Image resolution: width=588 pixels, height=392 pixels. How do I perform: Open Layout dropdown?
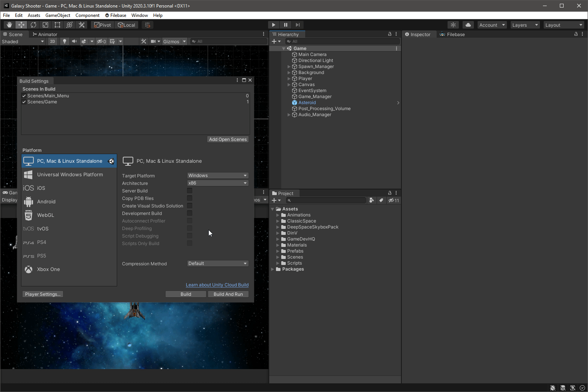(x=564, y=25)
